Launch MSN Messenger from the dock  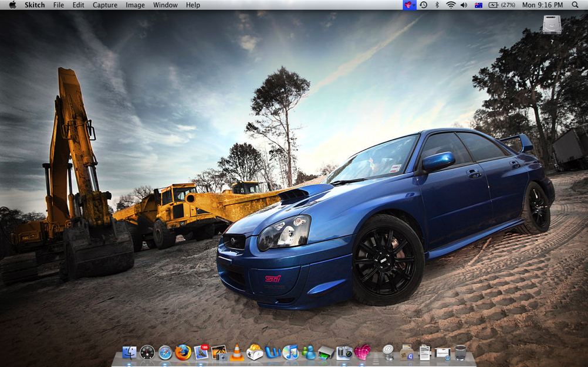[x=309, y=352]
